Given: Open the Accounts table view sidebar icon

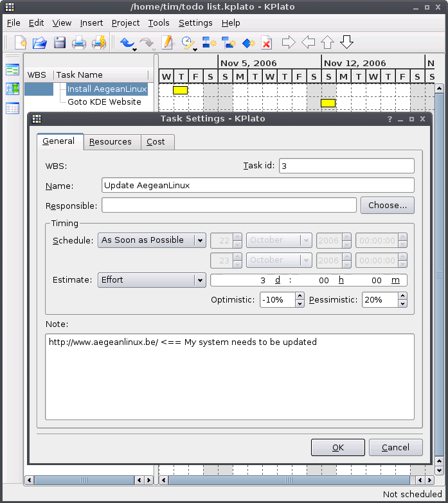Looking at the screenshot, I should [12, 109].
